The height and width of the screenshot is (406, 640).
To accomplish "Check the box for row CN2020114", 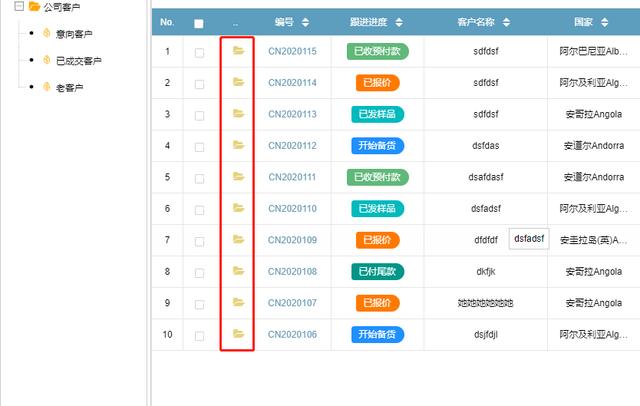I will (199, 84).
